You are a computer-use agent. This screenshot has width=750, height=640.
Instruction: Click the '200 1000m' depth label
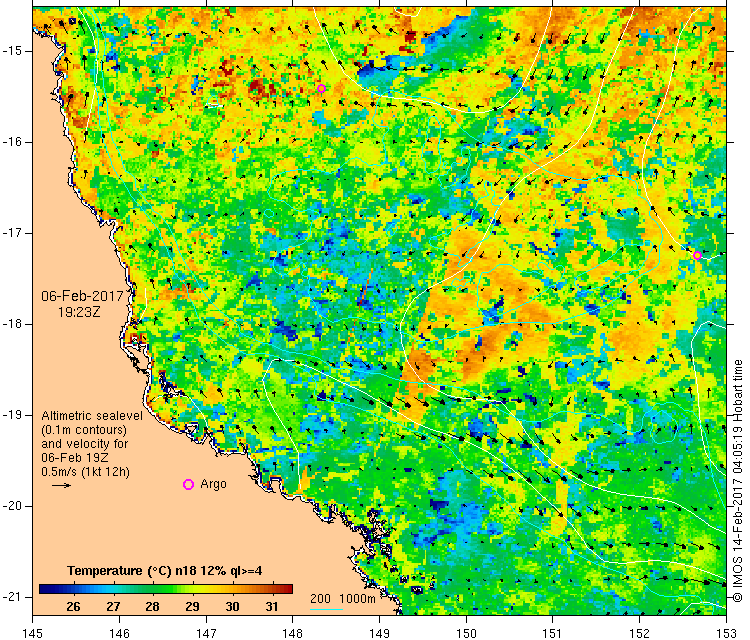[x=342, y=598]
